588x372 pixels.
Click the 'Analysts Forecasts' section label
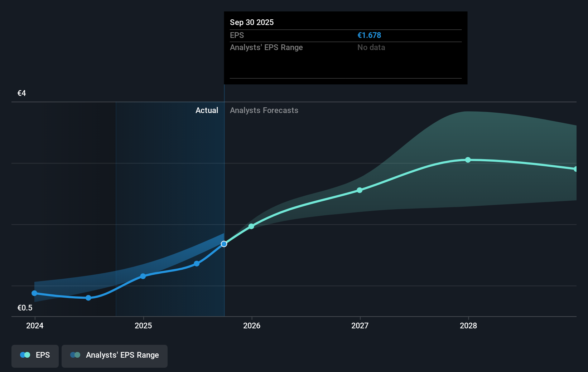click(x=264, y=111)
